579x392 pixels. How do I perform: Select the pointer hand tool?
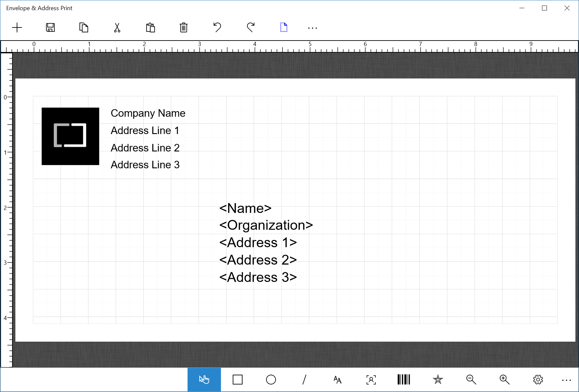pos(204,380)
